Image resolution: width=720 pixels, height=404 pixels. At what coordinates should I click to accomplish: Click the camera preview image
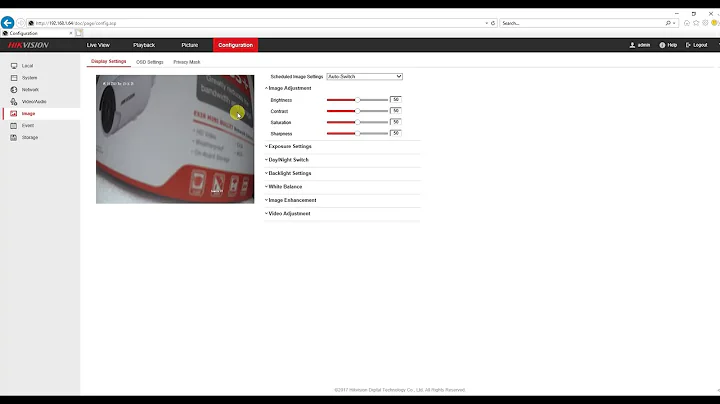175,139
